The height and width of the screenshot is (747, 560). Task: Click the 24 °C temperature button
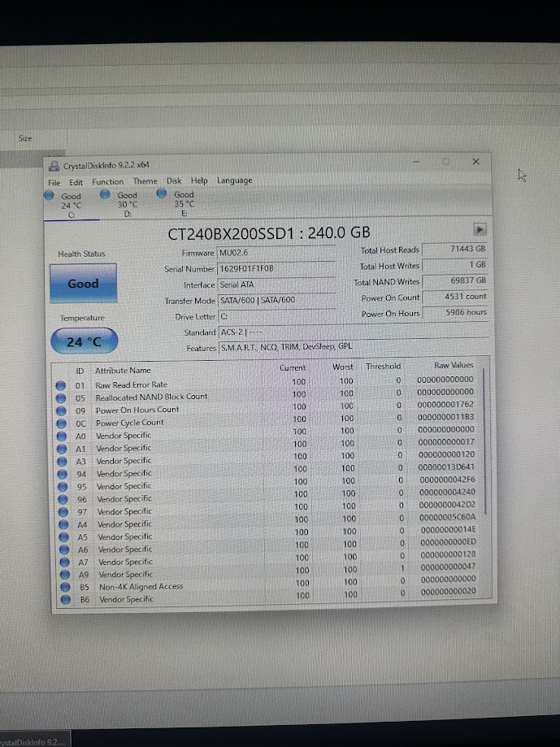coord(85,341)
